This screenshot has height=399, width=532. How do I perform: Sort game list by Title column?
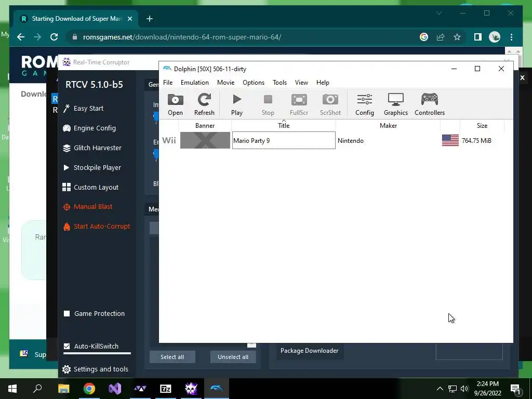[284, 126]
